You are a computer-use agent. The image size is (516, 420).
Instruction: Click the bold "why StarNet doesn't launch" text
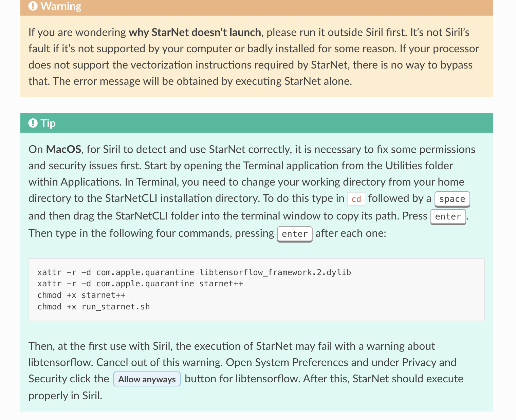click(x=195, y=32)
